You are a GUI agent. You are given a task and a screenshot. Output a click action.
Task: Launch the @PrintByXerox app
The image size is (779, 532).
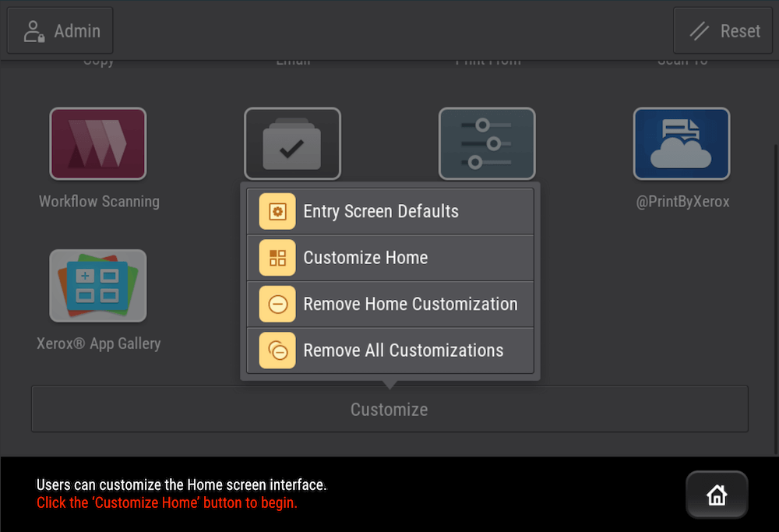[x=682, y=143]
